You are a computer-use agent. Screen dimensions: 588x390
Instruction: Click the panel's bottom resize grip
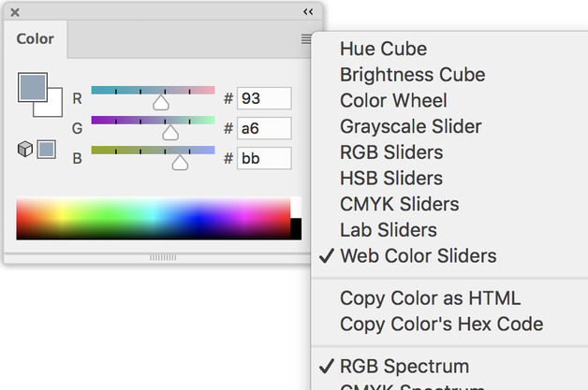163,257
